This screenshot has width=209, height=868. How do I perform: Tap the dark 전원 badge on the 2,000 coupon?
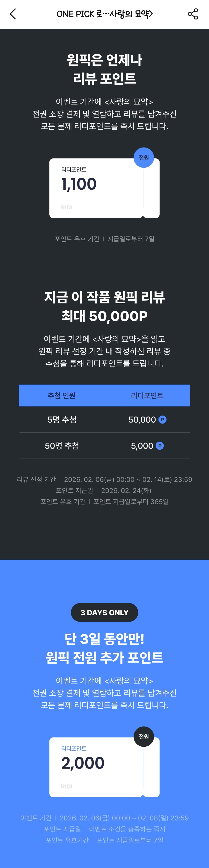(144, 737)
